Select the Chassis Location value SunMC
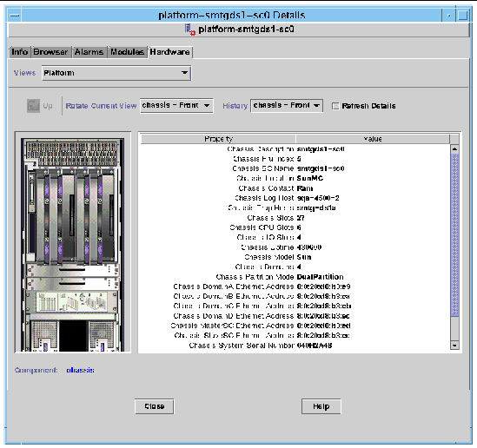This screenshot has height=448, width=477. [x=310, y=178]
